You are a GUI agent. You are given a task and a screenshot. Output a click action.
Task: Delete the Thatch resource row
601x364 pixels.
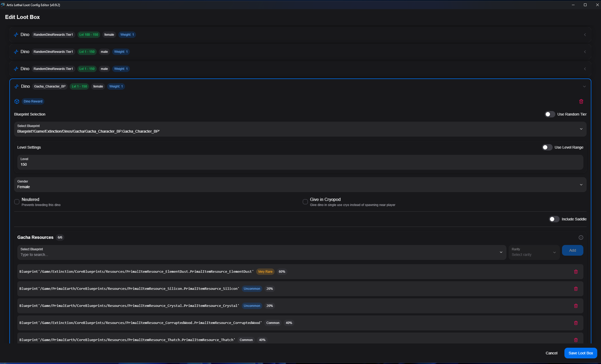576,340
